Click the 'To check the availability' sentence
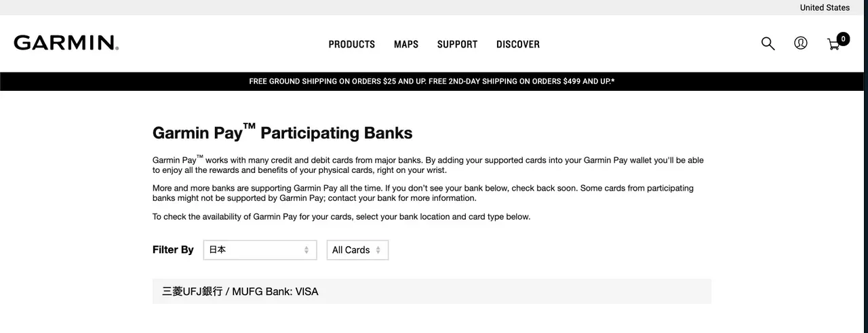 (341, 217)
